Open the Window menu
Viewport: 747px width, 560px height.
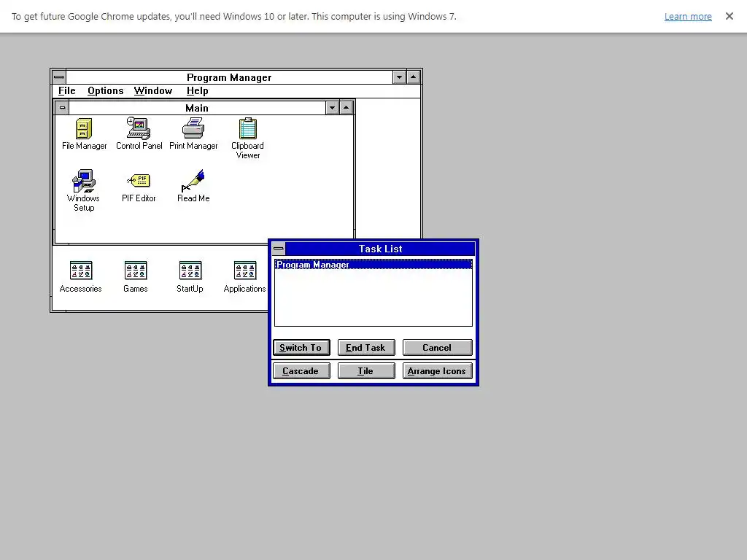pyautogui.click(x=153, y=91)
